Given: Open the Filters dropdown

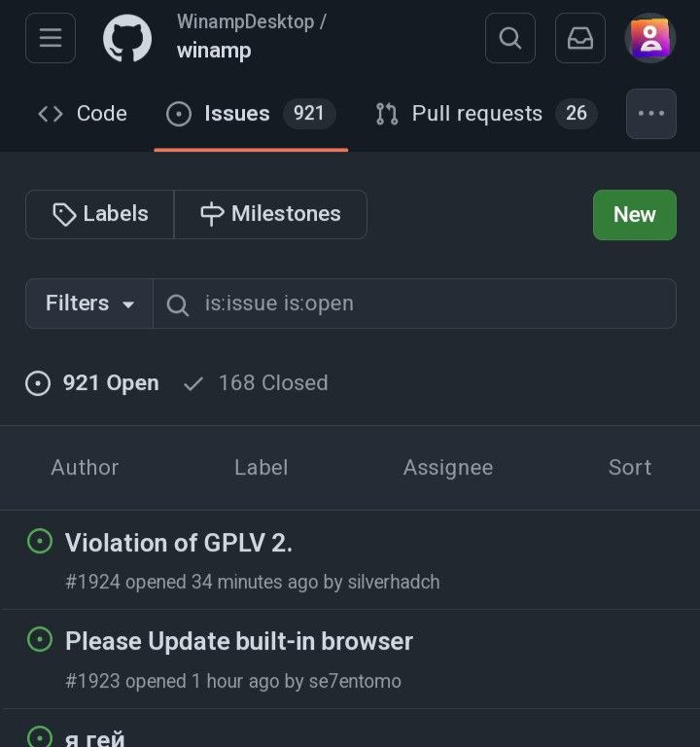Looking at the screenshot, I should pyautogui.click(x=89, y=303).
